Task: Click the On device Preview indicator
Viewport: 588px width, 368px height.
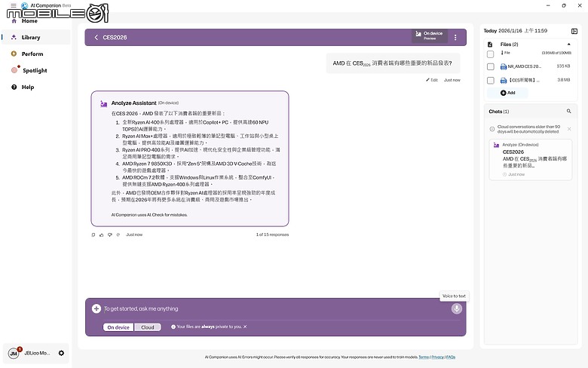Action: [x=430, y=35]
